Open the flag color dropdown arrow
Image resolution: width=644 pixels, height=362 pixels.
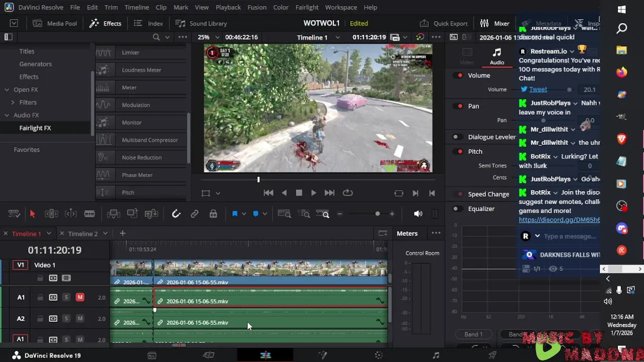[x=244, y=214]
